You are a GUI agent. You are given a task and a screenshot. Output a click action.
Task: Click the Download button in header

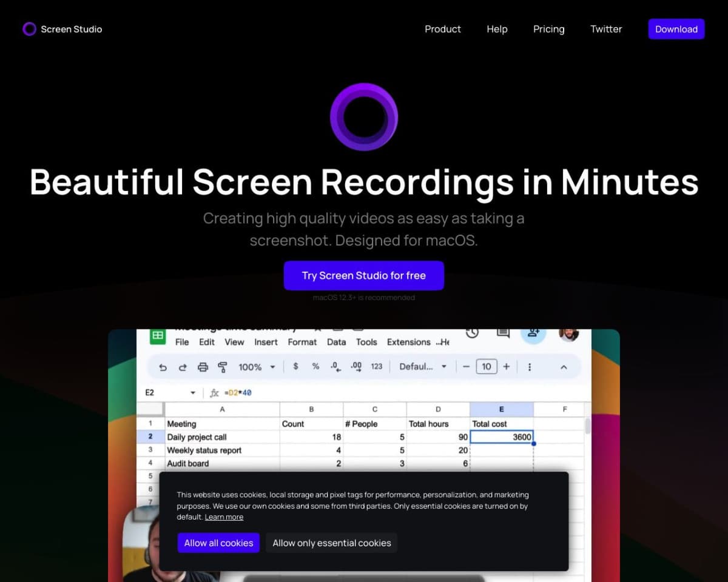pyautogui.click(x=676, y=29)
